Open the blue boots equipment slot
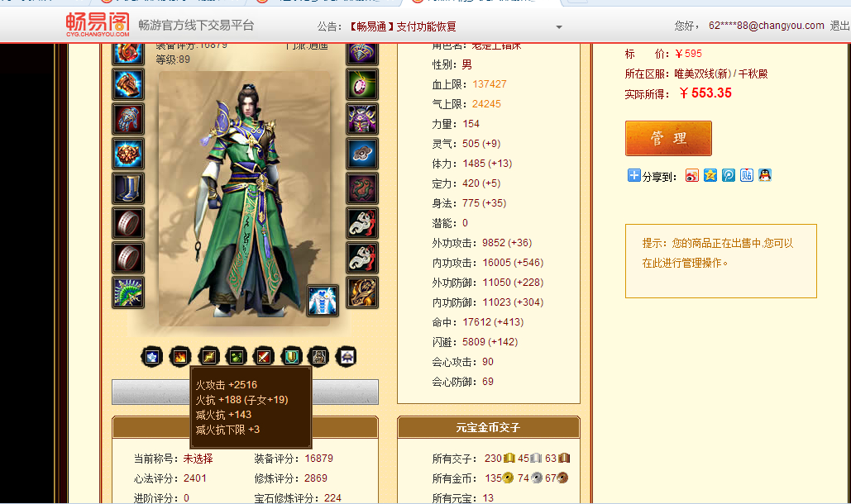Screen dimensions: 851x504 pyautogui.click(x=128, y=188)
